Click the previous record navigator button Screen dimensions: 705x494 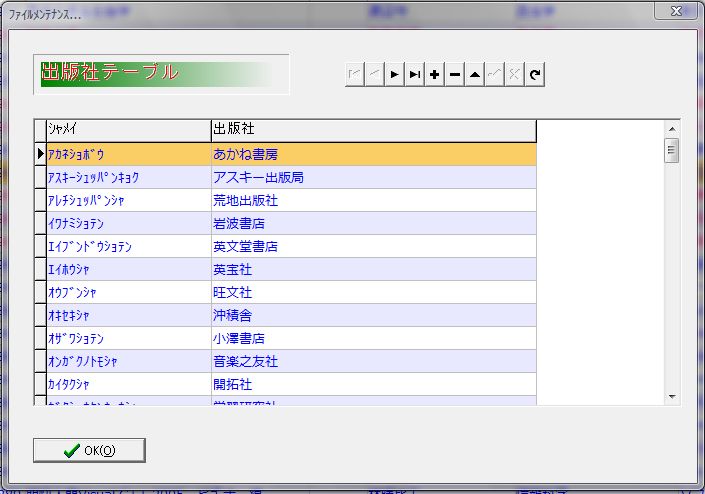(x=375, y=75)
